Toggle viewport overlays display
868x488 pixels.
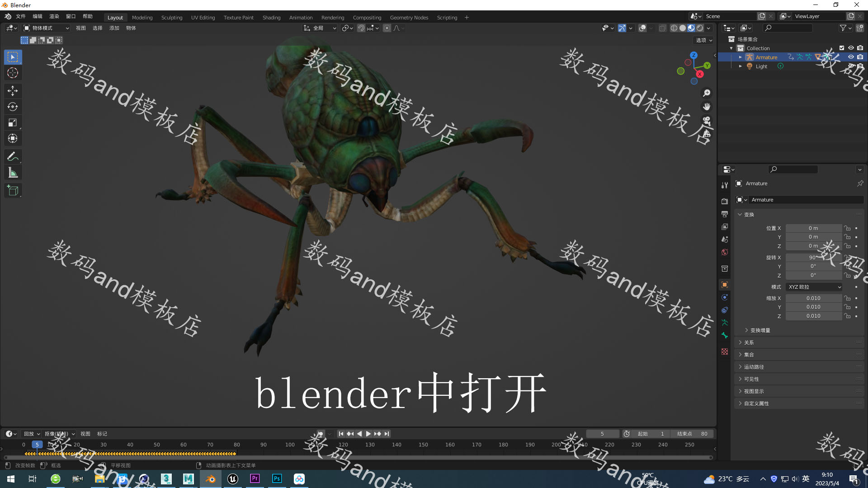tap(642, 28)
